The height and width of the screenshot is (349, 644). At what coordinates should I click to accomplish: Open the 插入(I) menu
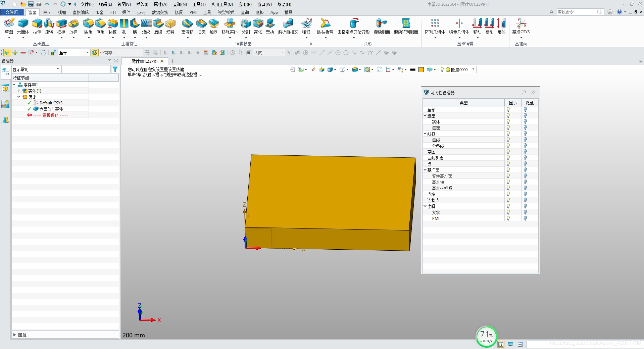(x=142, y=4)
